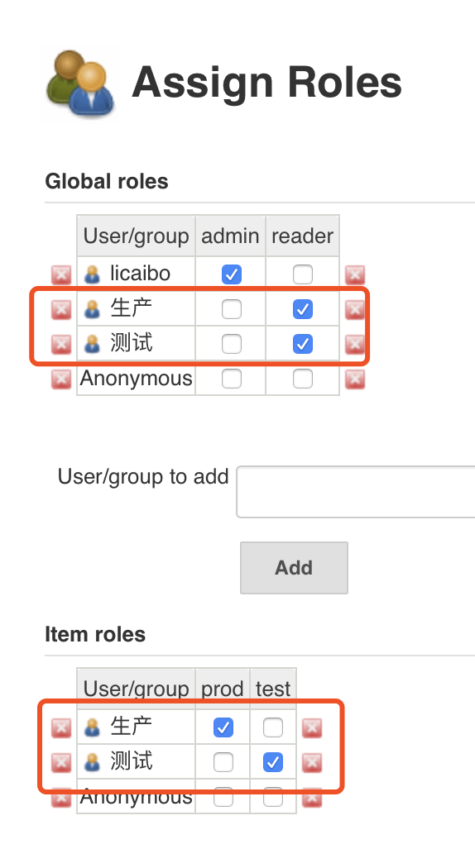Remove global 测试 row with left red X
The height and width of the screenshot is (868, 475).
61,345
